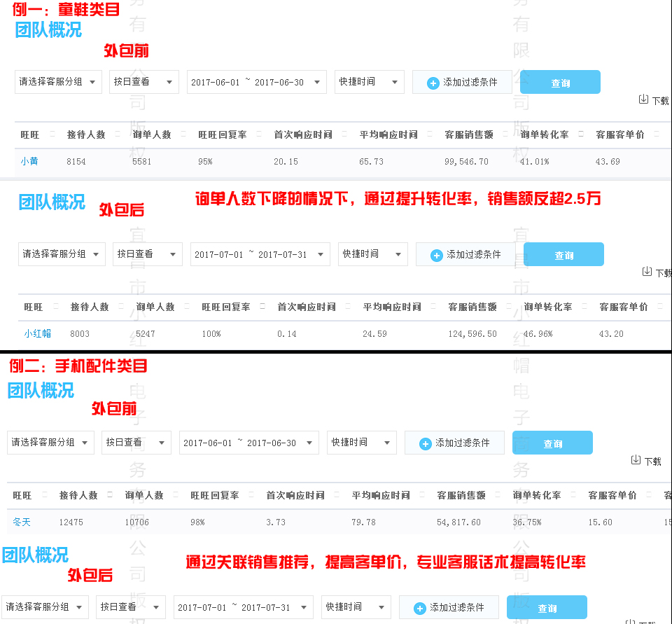The width and height of the screenshot is (672, 624).
Task: Open 按日查看 dropdown above 小红帽 table
Action: pyautogui.click(x=148, y=254)
